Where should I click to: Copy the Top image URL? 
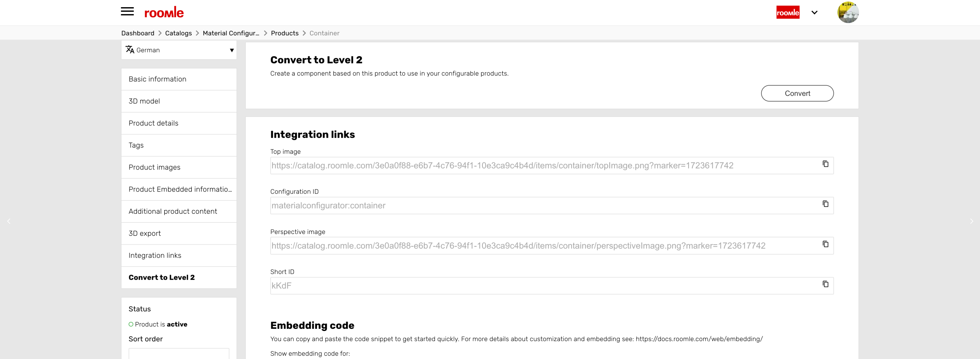(825, 164)
